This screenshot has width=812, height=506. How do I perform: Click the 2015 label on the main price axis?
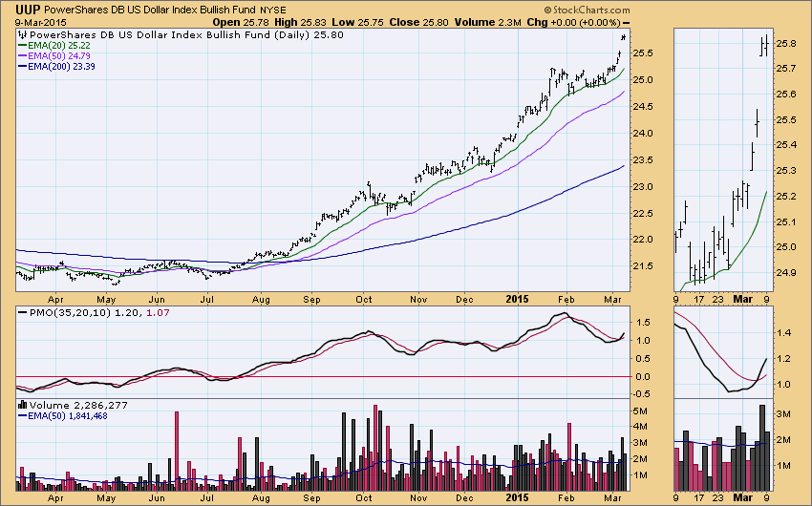[x=517, y=299]
